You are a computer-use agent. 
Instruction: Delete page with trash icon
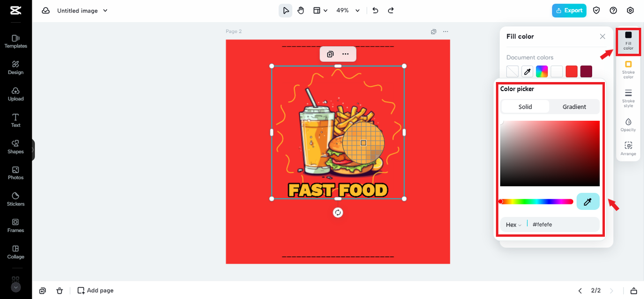(x=59, y=290)
